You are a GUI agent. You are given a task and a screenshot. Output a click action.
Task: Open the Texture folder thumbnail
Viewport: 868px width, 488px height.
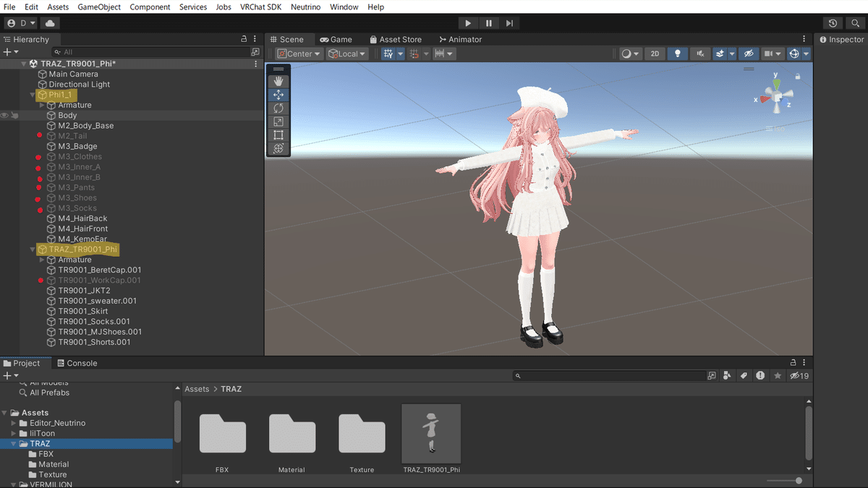[362, 434]
